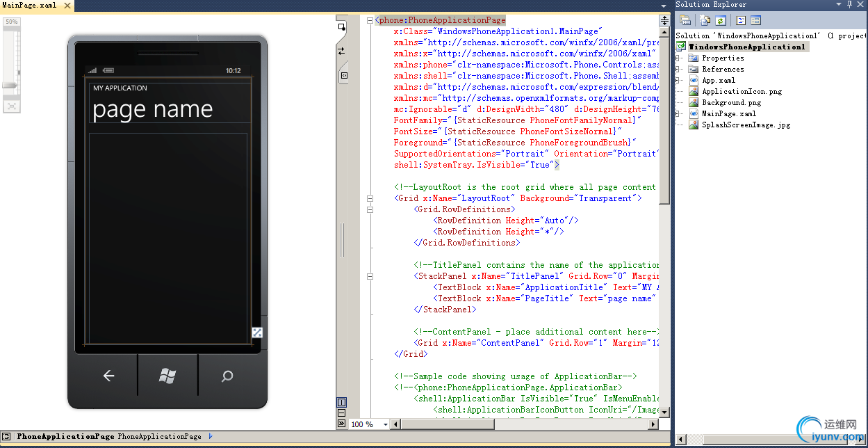Click the 50% zoom label in designer

coord(11,22)
